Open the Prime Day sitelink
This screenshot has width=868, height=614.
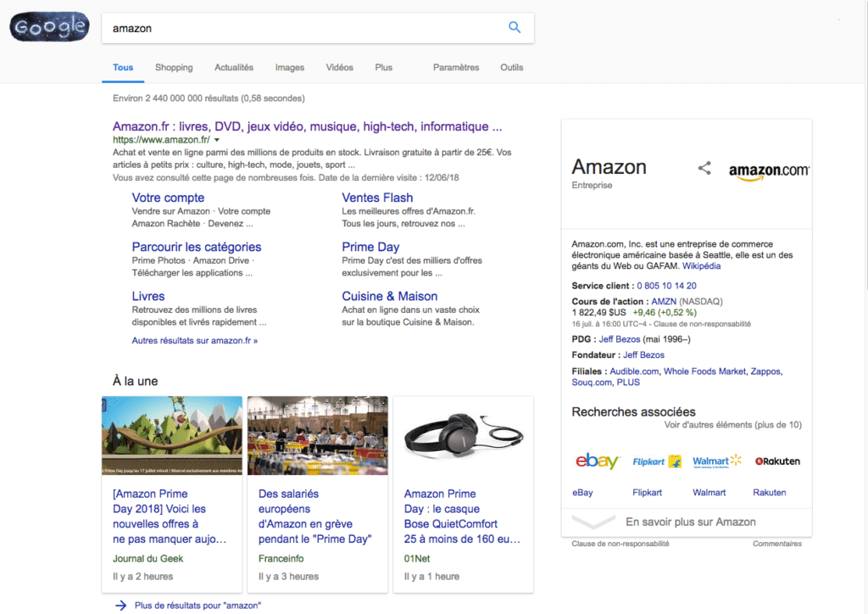point(370,247)
